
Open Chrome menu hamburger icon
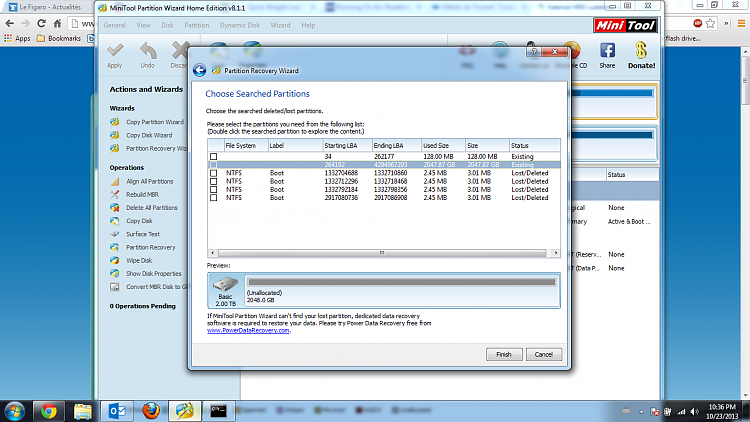pyautogui.click(x=741, y=23)
